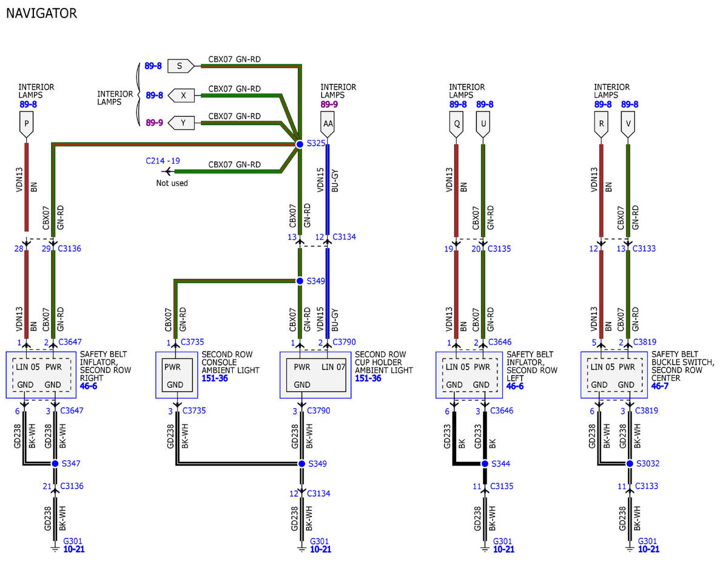Open the 89-8 reference above connector V
The height and width of the screenshot is (562, 728).
click(x=629, y=104)
